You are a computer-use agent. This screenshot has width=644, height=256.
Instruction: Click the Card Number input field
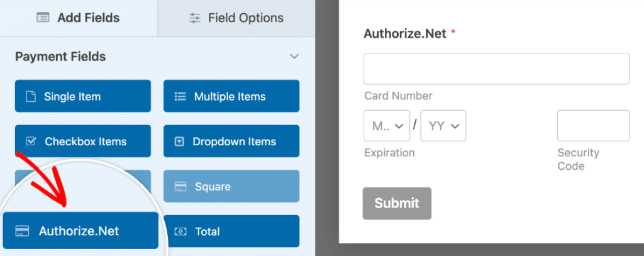click(496, 69)
